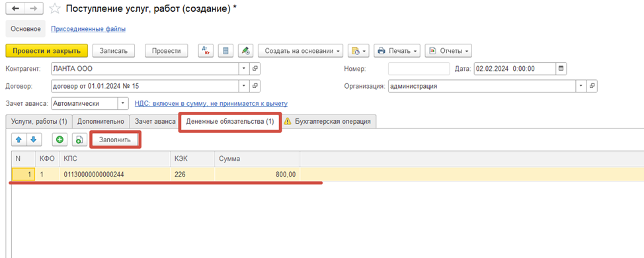Click the КЭК column header
The width and height of the screenshot is (644, 258).
point(192,159)
